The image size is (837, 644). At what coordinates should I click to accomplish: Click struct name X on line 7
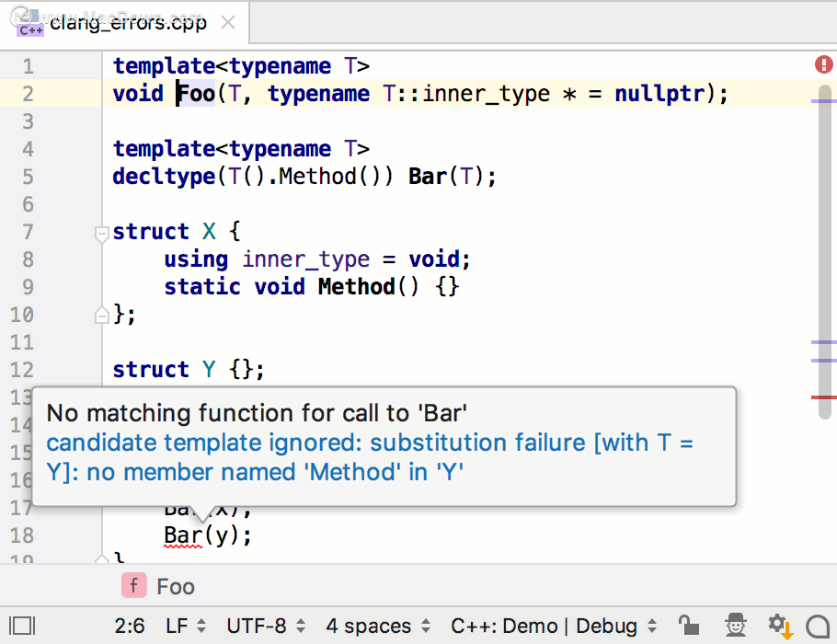pos(209,232)
